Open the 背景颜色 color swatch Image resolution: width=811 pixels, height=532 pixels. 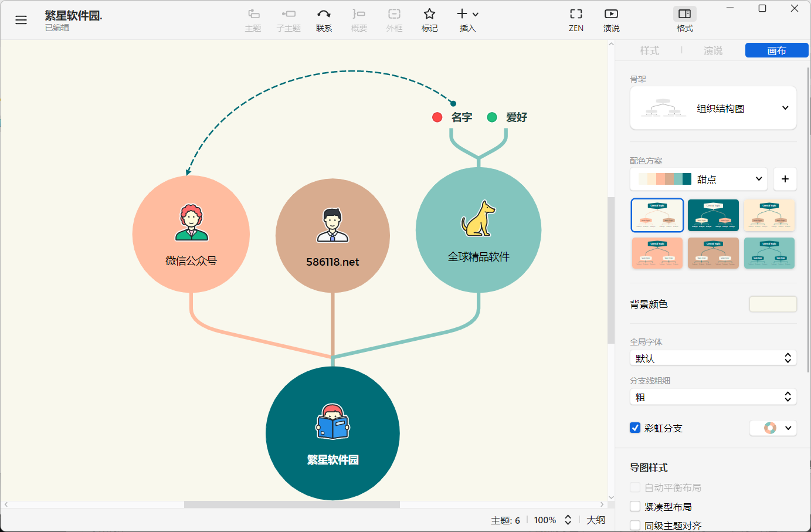[773, 304]
